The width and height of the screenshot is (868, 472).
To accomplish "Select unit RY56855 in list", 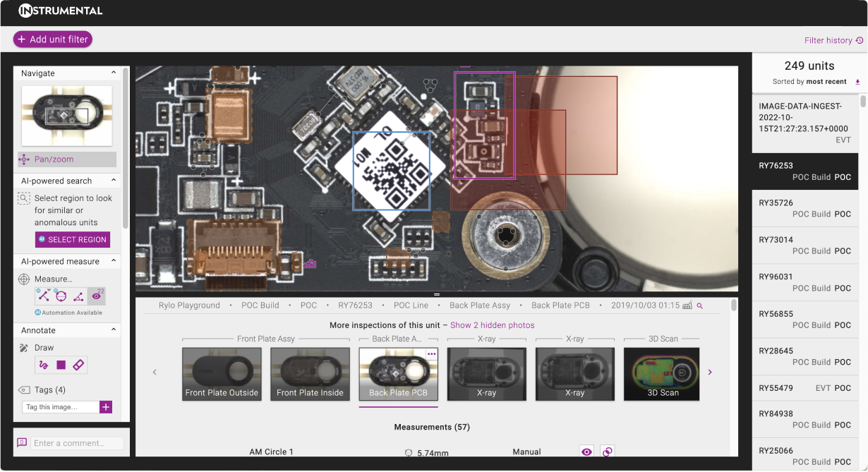I will [804, 319].
